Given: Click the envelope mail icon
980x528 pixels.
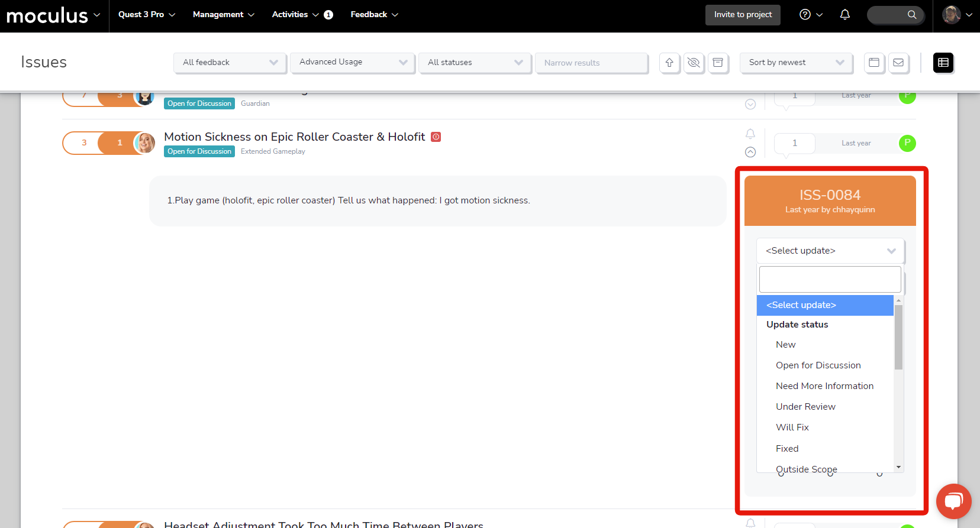Looking at the screenshot, I should [x=898, y=63].
